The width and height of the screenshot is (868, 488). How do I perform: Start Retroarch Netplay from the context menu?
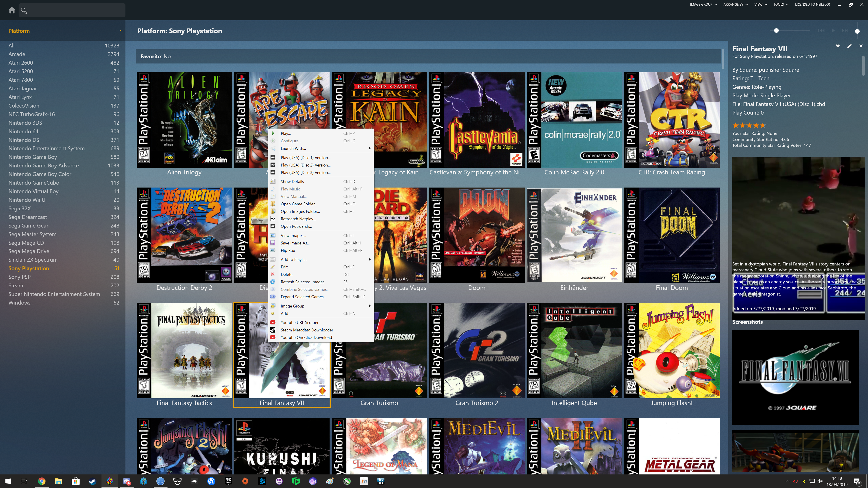point(321,219)
